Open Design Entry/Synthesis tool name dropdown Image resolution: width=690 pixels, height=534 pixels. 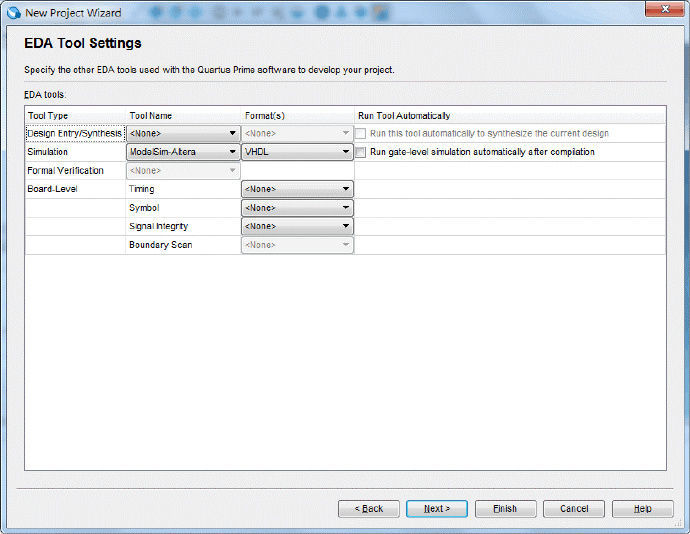(183, 133)
